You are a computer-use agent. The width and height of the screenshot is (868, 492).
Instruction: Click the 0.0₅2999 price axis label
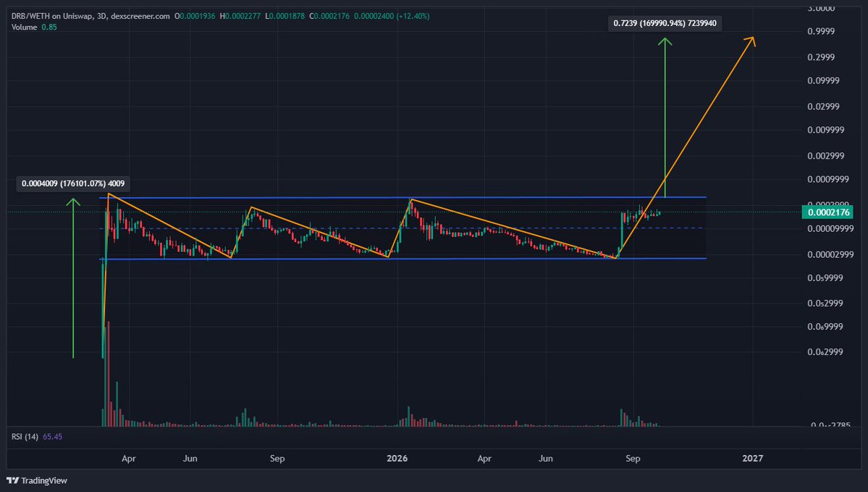tap(825, 304)
